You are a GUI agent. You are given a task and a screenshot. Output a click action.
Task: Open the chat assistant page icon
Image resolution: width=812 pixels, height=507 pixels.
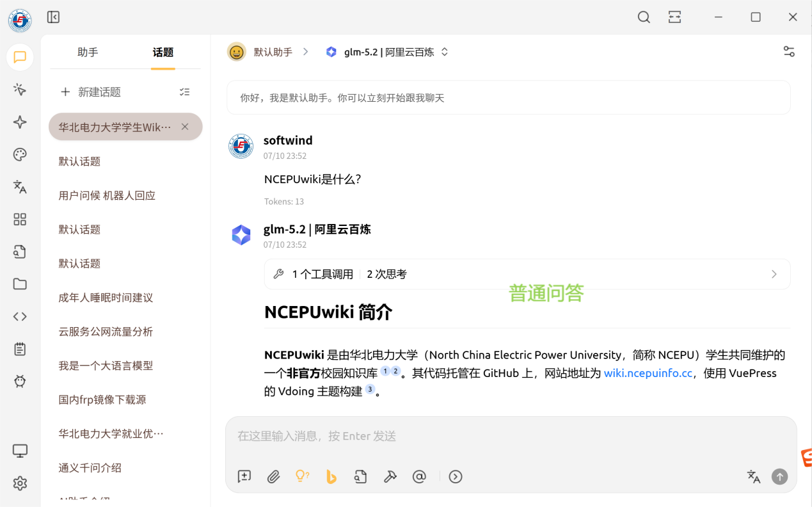click(x=20, y=57)
